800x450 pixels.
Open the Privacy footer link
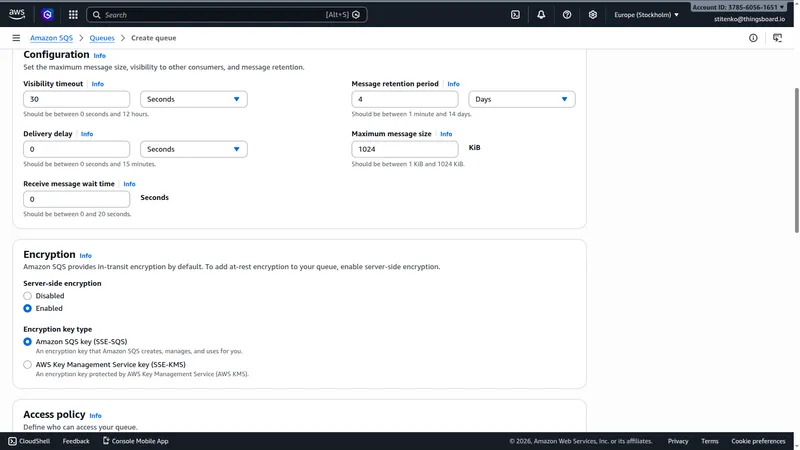[x=678, y=441]
